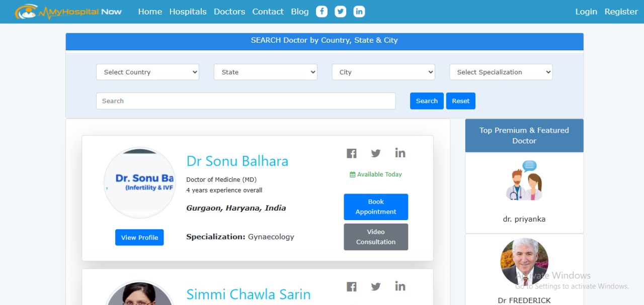Click the blue Search button
This screenshot has width=644, height=305.
click(427, 101)
